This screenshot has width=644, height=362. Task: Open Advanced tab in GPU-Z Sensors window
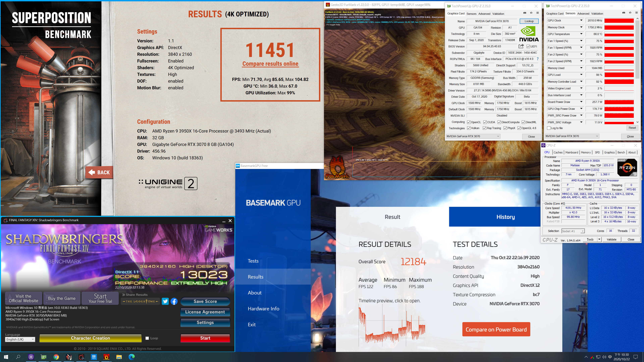tap(583, 14)
